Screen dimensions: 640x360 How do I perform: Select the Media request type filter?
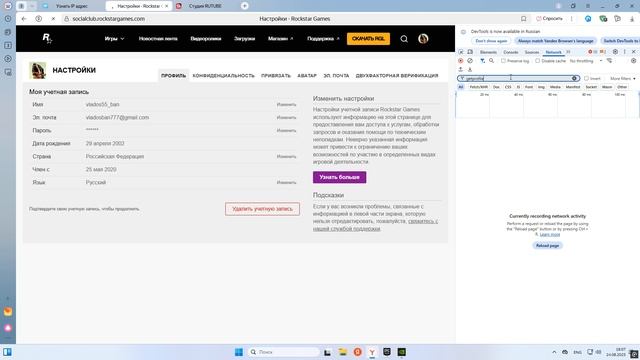point(555,87)
